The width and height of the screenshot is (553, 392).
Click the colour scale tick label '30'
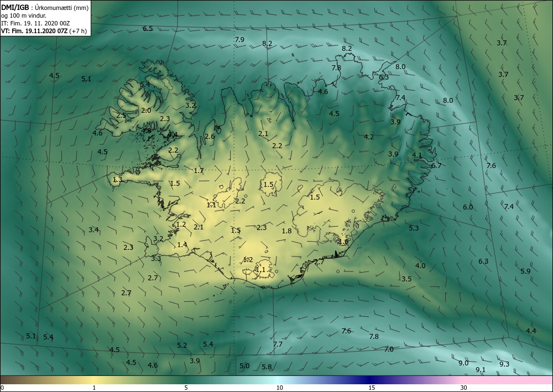pyautogui.click(x=464, y=388)
